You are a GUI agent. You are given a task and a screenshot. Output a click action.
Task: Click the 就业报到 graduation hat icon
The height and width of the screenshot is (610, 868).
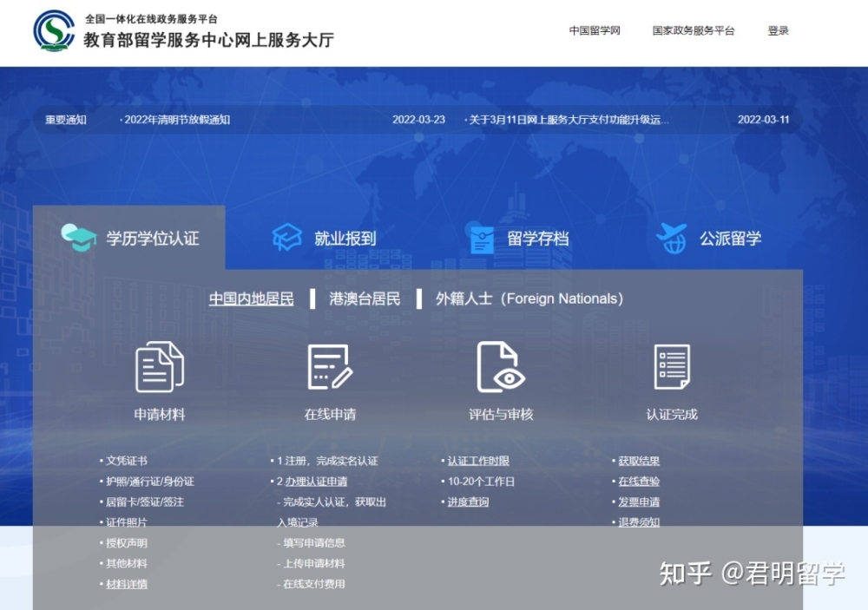point(286,237)
